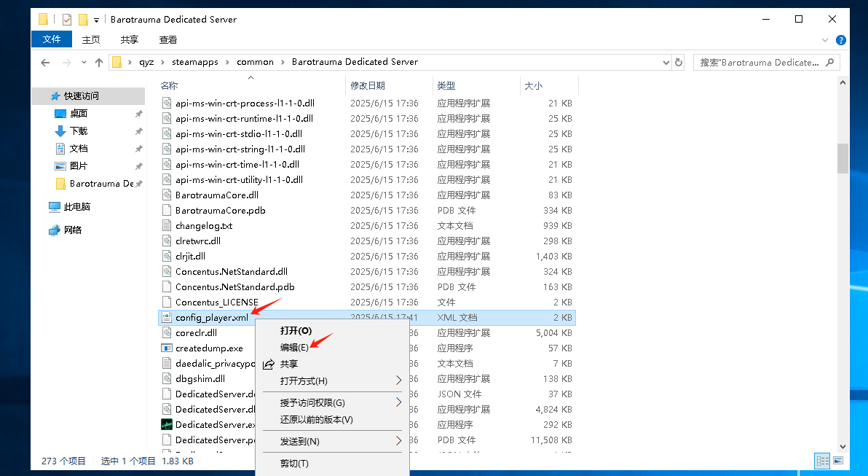The image size is (868, 476).
Task: Switch to the 查看 ribbon tab
Action: click(167, 39)
